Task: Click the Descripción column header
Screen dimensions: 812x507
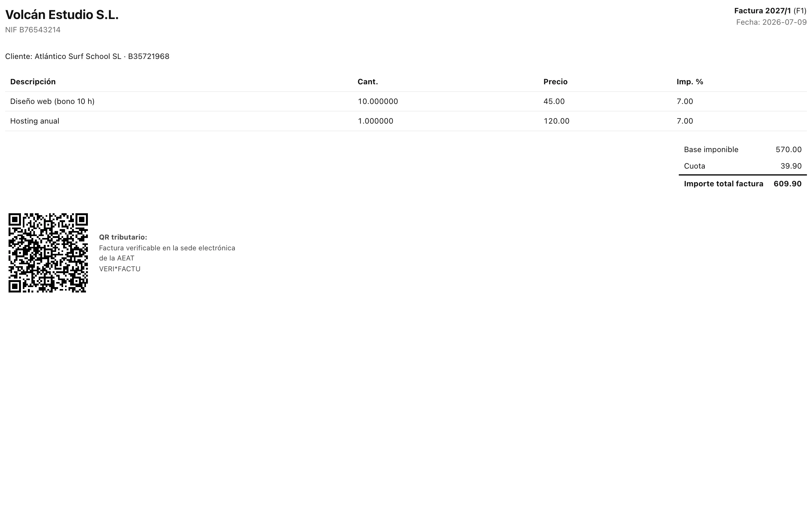Action: (x=33, y=82)
